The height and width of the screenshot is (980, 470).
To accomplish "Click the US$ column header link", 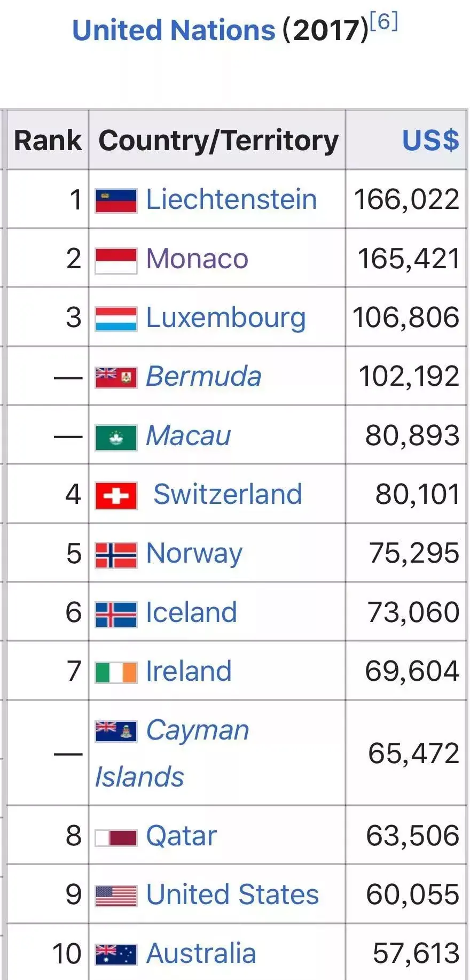I will 430,141.
